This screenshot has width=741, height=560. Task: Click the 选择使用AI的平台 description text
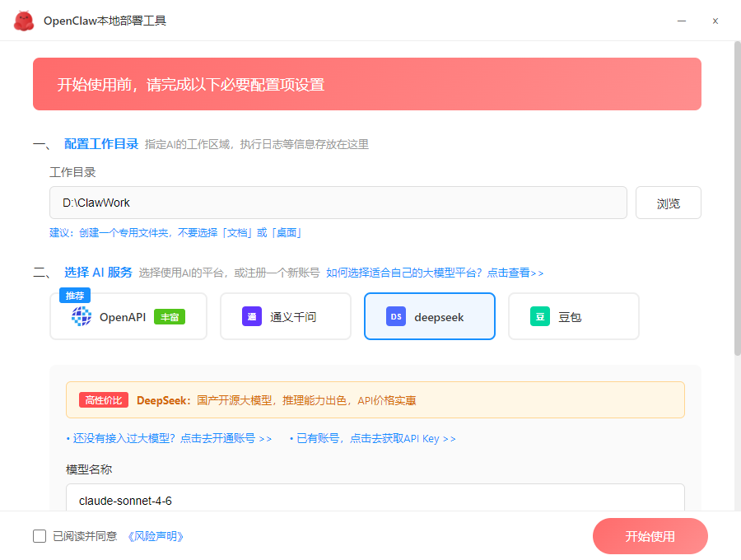(229, 273)
